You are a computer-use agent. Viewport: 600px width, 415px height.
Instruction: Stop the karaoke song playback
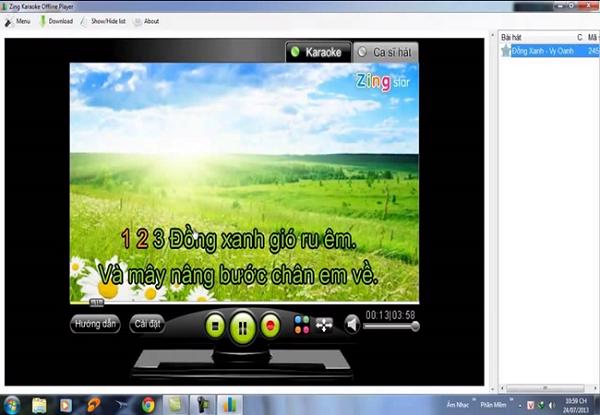(x=215, y=325)
